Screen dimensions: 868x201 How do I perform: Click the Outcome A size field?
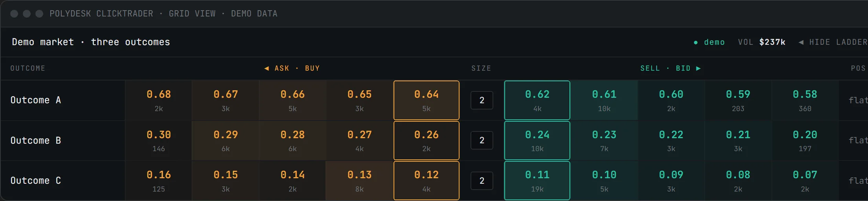pyautogui.click(x=482, y=100)
